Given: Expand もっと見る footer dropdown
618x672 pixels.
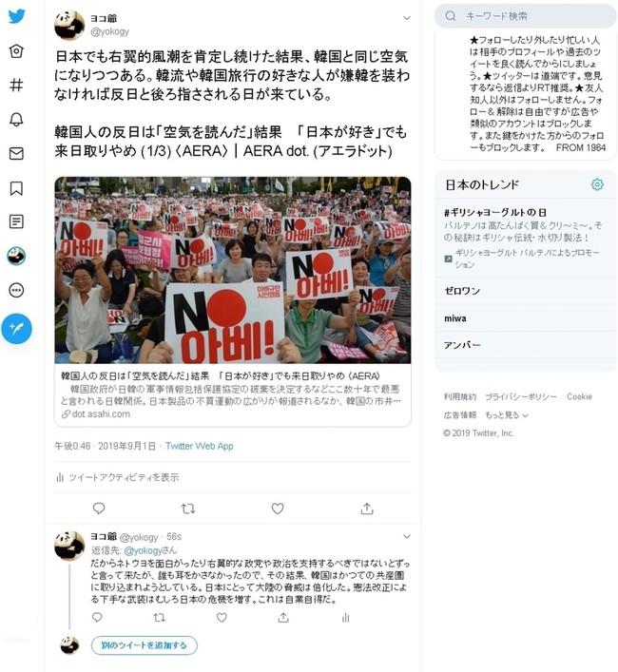Looking at the screenshot, I should pos(507,414).
